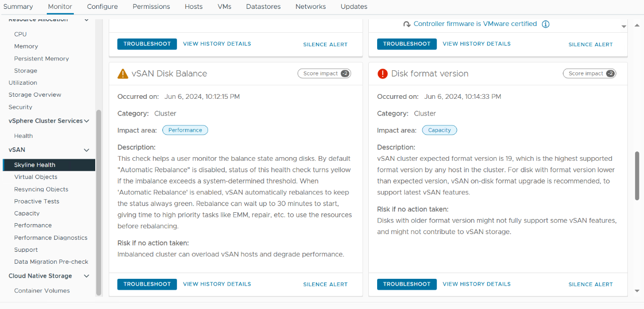Click the info icon next to Controller firmware certified
644x309 pixels.
tap(545, 23)
